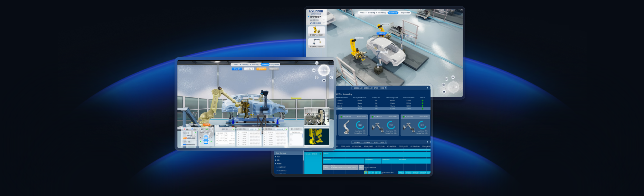Screen dimensions: 644x196
Task: Open yellow 3D scan thumbnail in simulator
Action: pos(317,137)
